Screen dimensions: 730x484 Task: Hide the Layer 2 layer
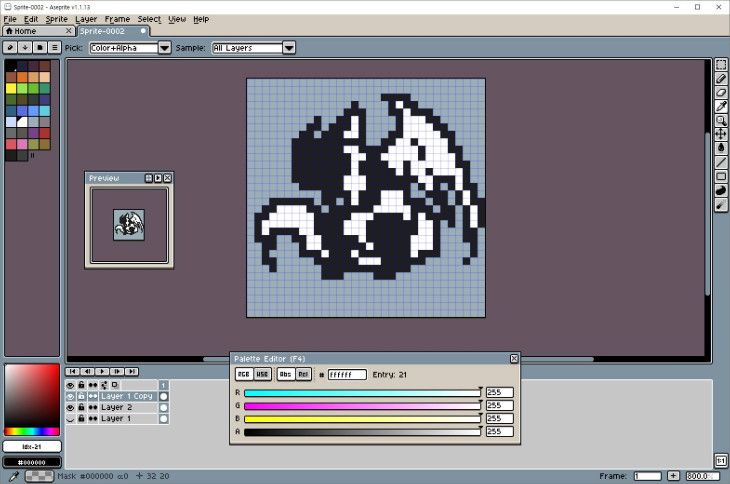70,408
